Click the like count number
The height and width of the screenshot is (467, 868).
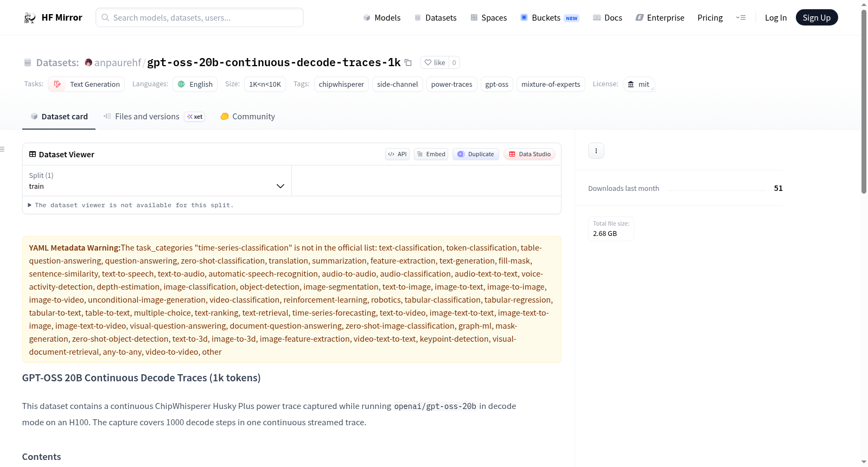pos(454,62)
